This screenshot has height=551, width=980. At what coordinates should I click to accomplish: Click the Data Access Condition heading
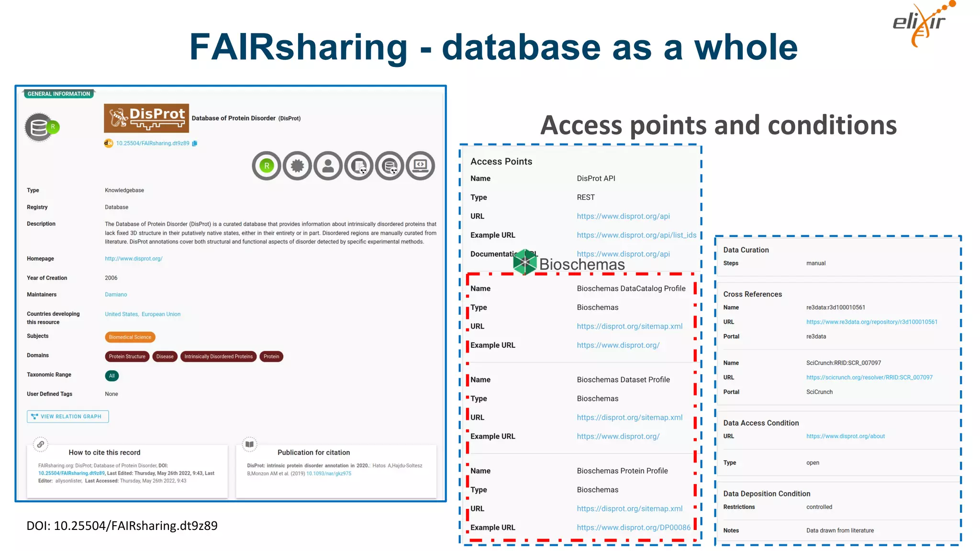click(x=761, y=423)
